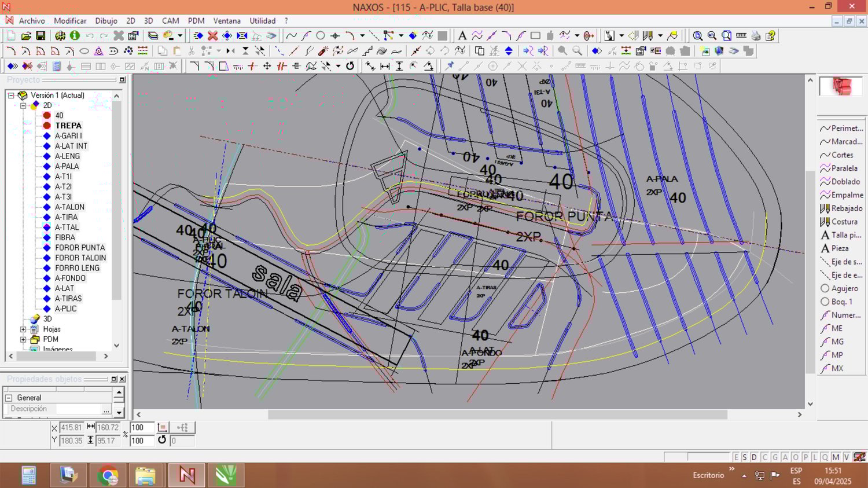Expand the Hojas tree node
The height and width of the screenshot is (488, 868).
tap(23, 329)
